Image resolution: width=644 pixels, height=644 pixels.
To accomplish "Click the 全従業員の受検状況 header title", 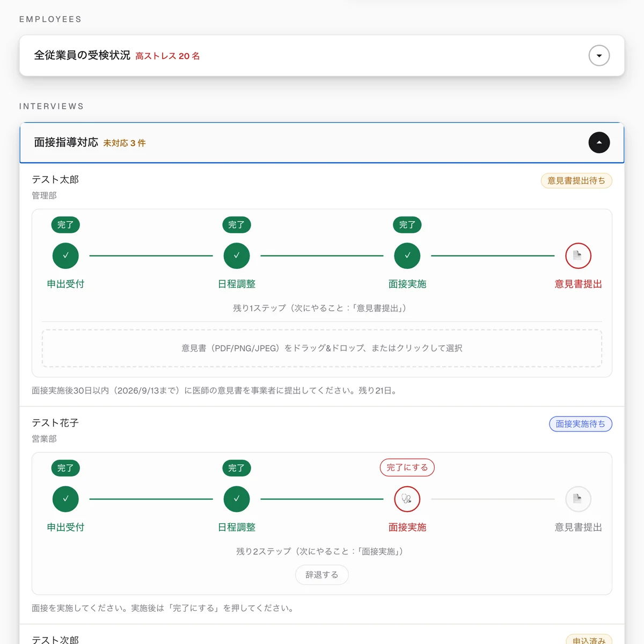I will [x=82, y=55].
